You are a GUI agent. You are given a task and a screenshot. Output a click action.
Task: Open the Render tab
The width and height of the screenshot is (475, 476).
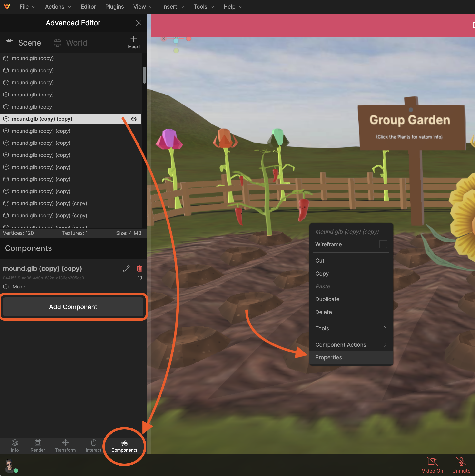click(38, 446)
